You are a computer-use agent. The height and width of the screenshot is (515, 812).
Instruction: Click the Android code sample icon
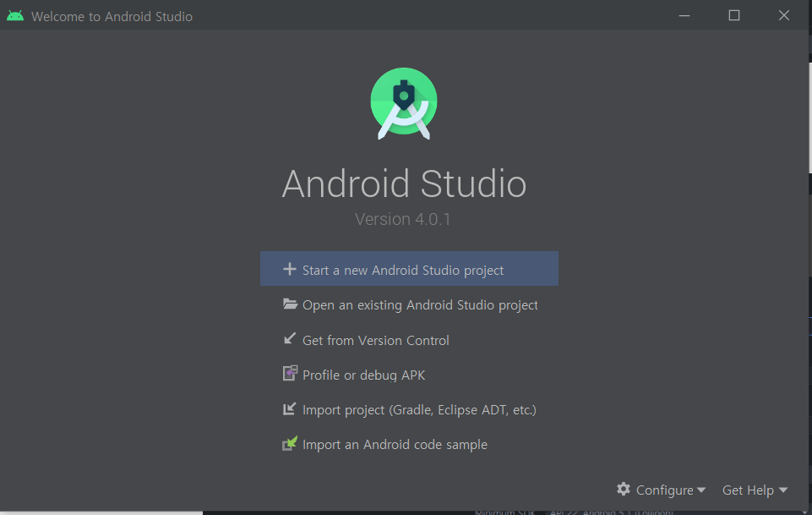[290, 443]
